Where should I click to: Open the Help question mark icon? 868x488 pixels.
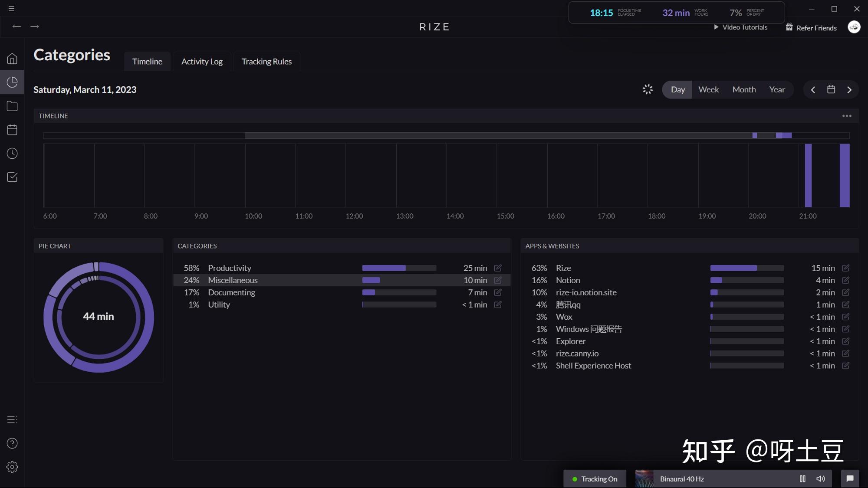tap(12, 443)
